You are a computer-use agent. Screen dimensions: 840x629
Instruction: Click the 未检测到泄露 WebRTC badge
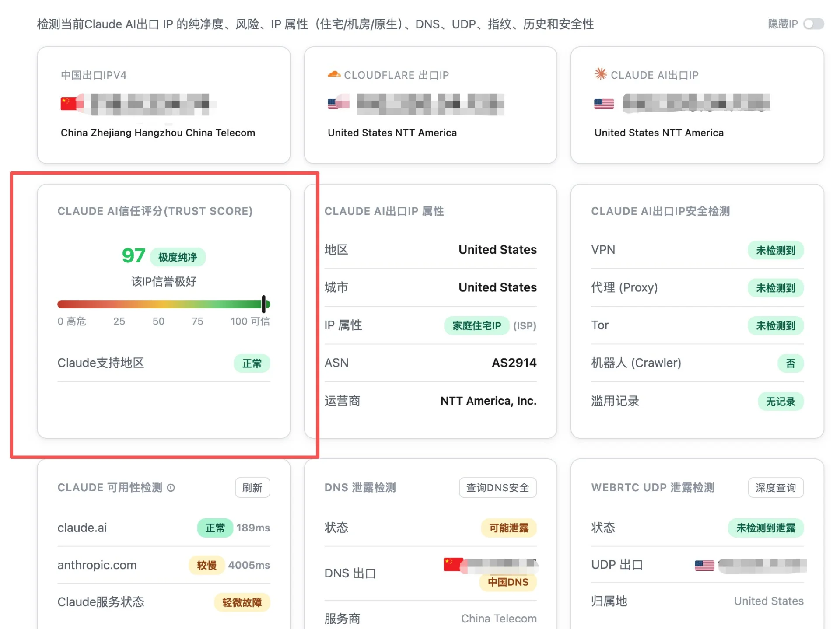click(766, 528)
